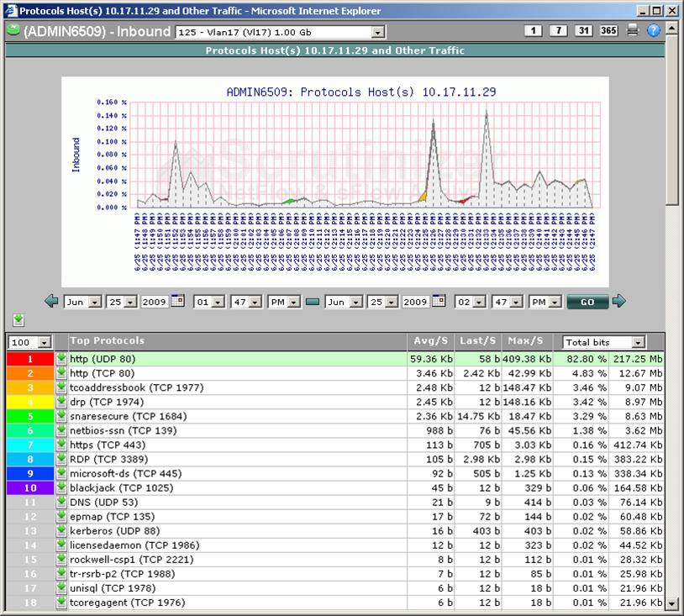
Task: Click the Last/S column header
Action: click(477, 341)
